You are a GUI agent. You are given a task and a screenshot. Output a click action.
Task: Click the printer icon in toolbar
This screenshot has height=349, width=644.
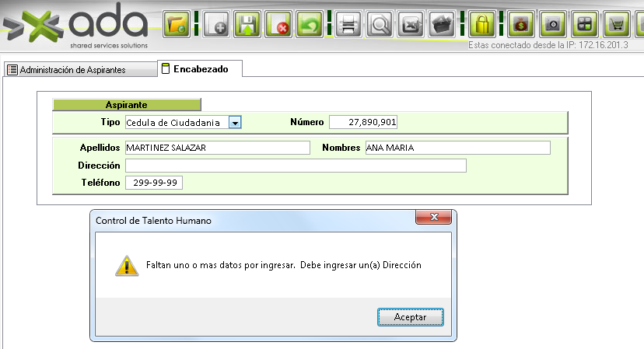[348, 24]
